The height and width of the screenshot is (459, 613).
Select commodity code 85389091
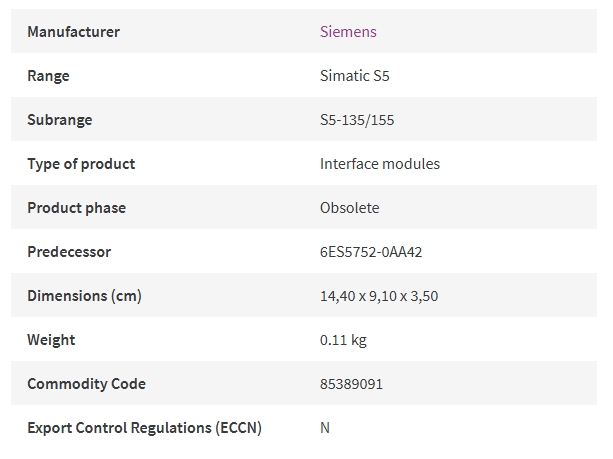[351, 384]
